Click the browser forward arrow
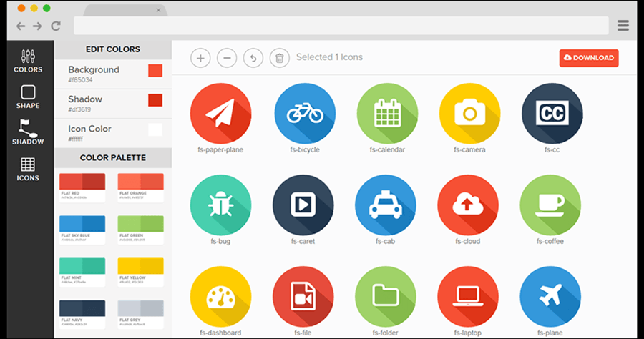Screen dimensions: 644x339 37,26
